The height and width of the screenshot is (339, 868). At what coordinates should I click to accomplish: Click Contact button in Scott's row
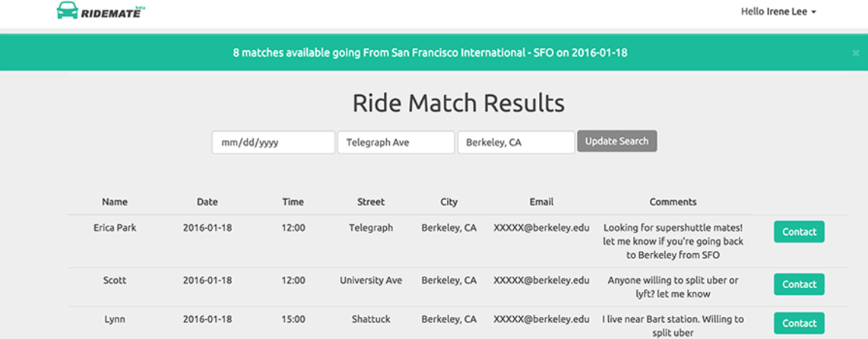tap(799, 284)
